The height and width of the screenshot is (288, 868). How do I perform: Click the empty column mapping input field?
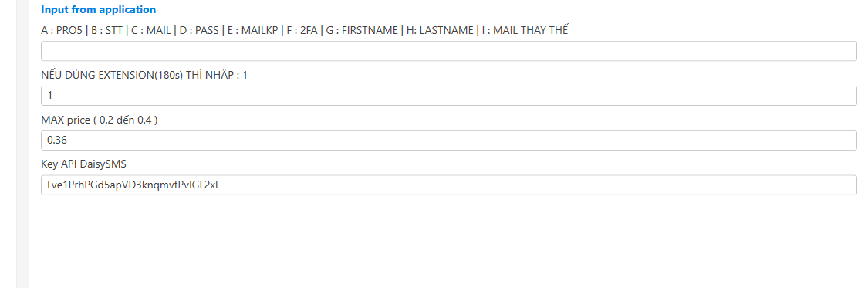[449, 51]
